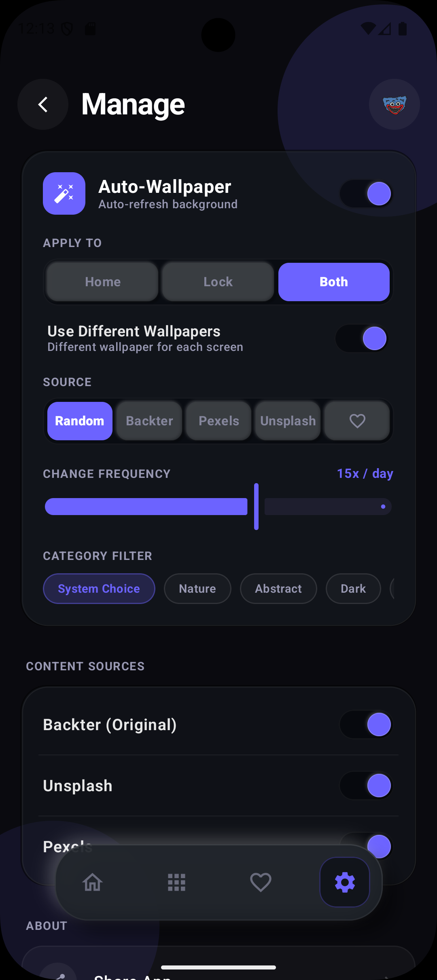
Task: Open the profile avatar icon
Action: (394, 104)
